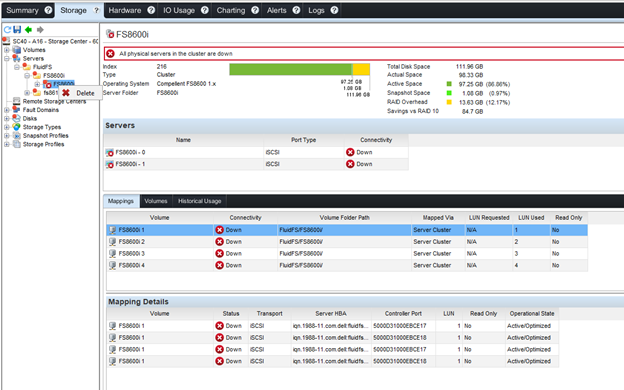Choose Delete from the context menu
Viewport: 624px width, 390px height.
pyautogui.click(x=80, y=93)
